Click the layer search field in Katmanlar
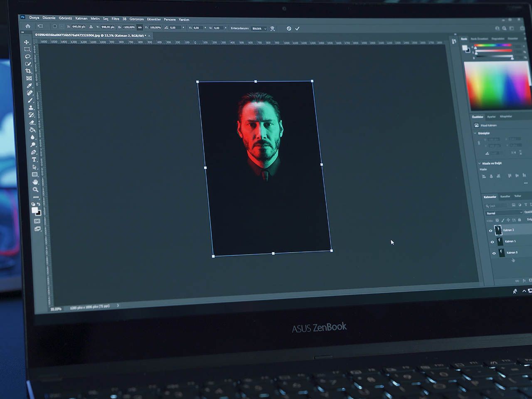The image size is (532, 399). click(x=496, y=205)
